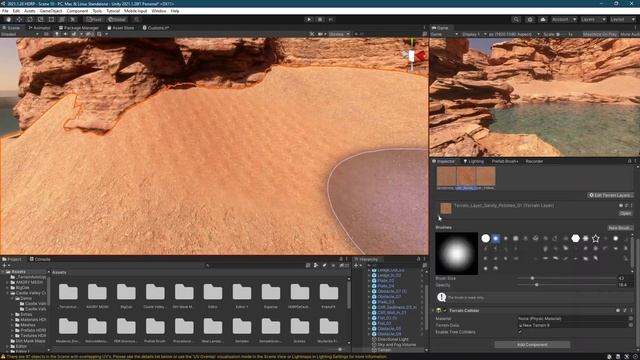Viewport: 640px width, 360px height.
Task: Select the Hand tool in the toolbar
Action: [9, 20]
